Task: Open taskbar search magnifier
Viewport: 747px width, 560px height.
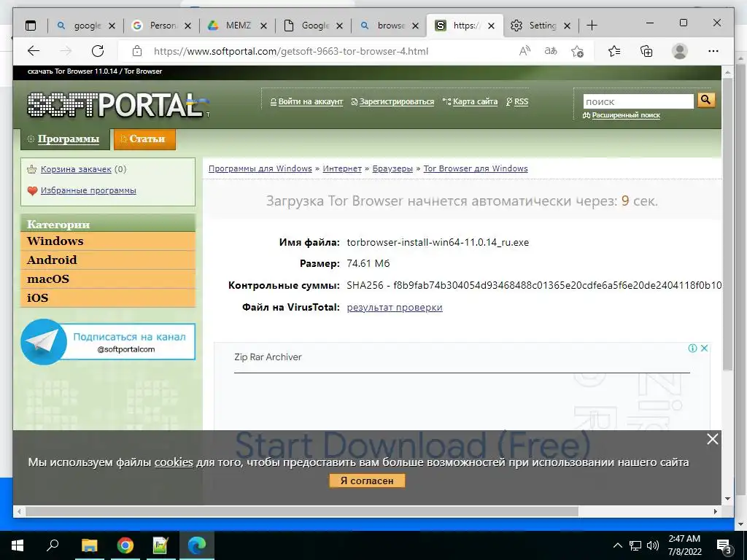Action: point(53,545)
